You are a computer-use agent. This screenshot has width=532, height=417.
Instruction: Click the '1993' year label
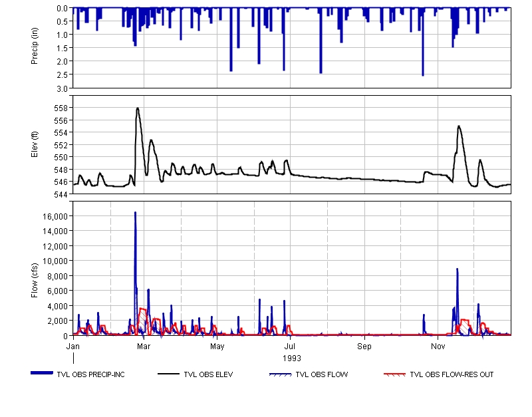292,358
